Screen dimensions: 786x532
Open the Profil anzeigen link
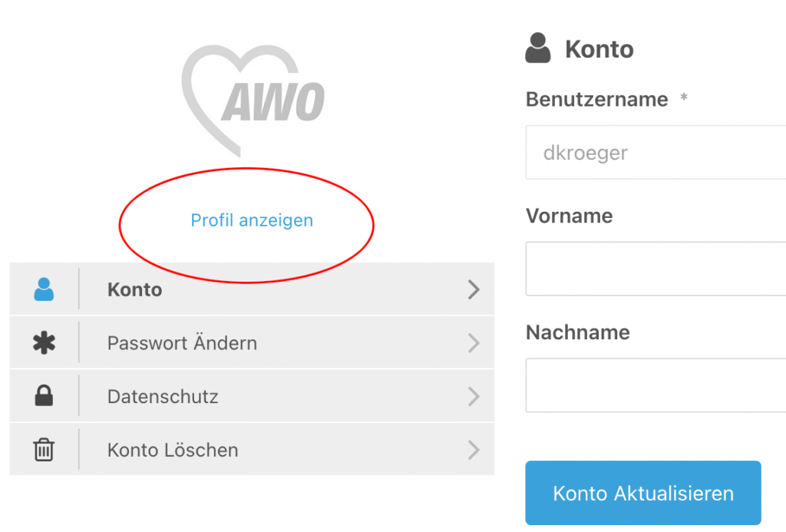tap(252, 220)
